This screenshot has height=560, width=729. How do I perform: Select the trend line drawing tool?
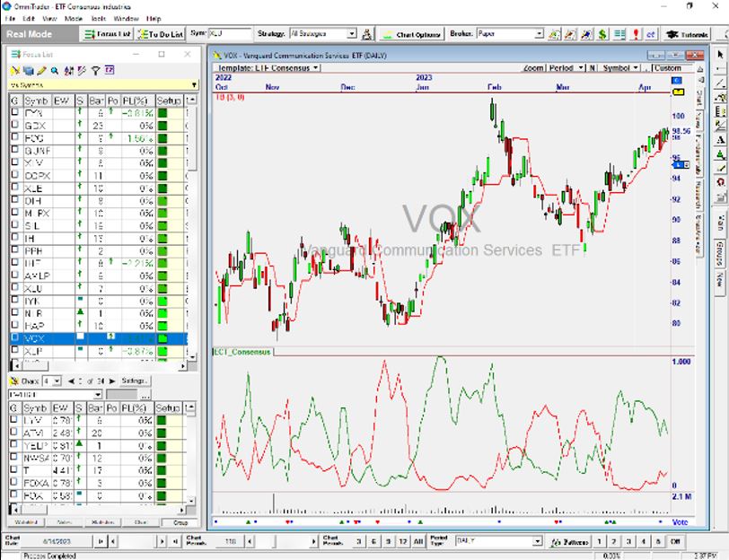720,83
